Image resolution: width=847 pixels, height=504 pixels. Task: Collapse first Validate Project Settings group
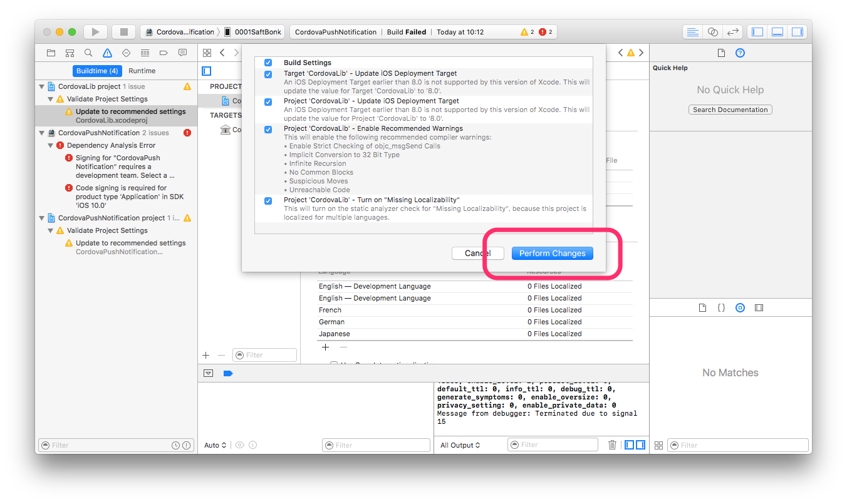point(51,99)
